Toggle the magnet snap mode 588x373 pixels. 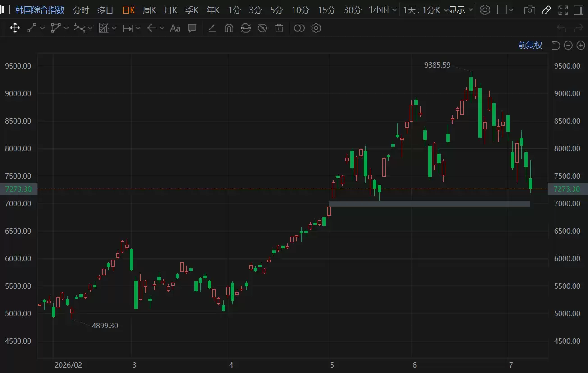click(x=229, y=28)
